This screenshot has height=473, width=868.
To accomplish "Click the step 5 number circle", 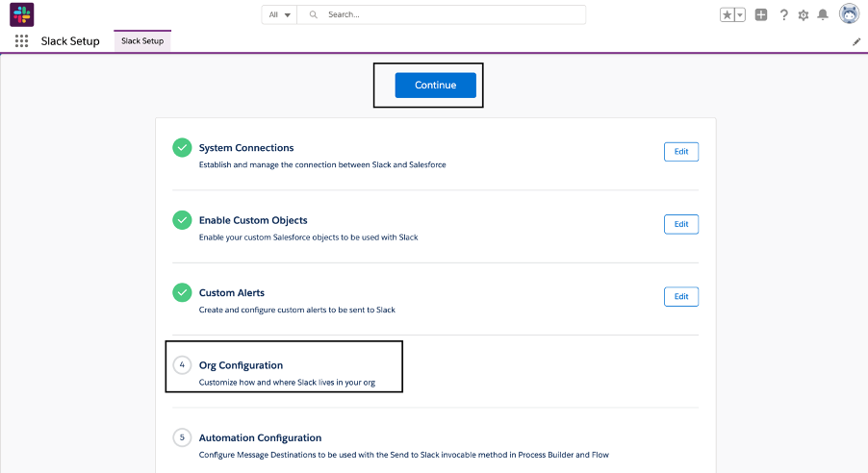I will click(182, 437).
